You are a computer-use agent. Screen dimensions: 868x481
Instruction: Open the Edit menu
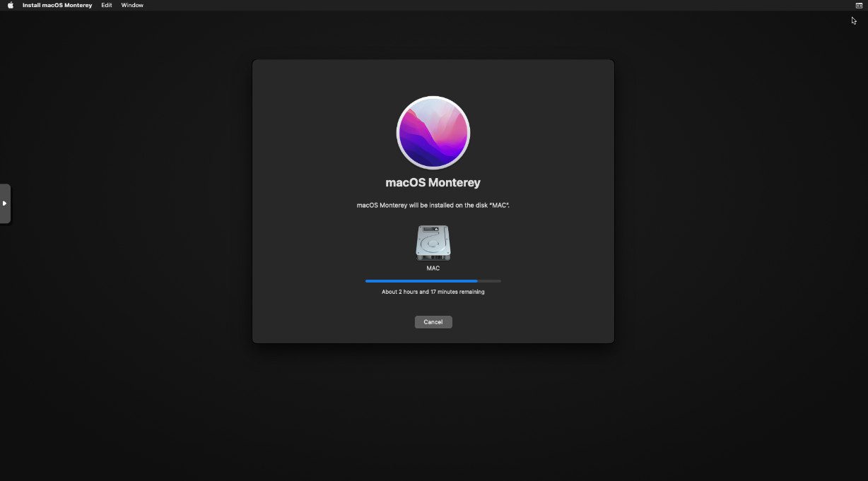pos(107,5)
